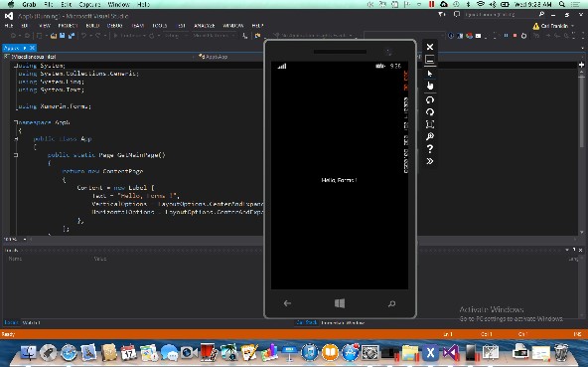The width and height of the screenshot is (588, 367).
Task: Rotate emulator left
Action: pos(430,99)
